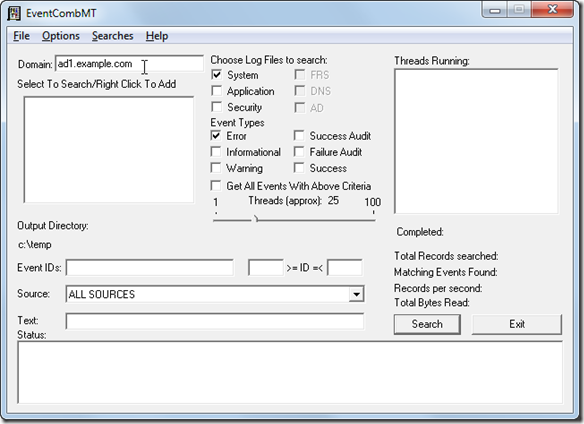The height and width of the screenshot is (424, 584).
Task: Enable the Application log file checkbox
Action: click(216, 91)
